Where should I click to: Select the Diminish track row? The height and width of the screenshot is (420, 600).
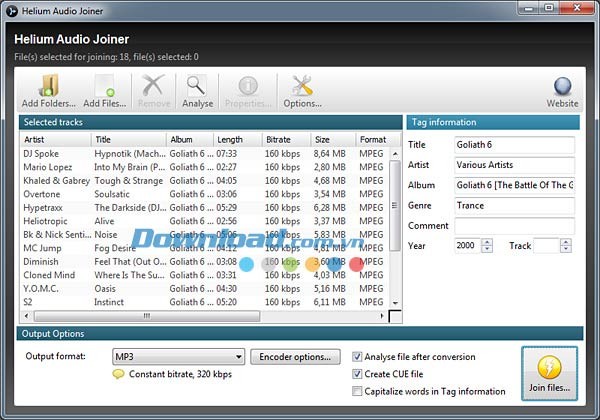pos(204,262)
